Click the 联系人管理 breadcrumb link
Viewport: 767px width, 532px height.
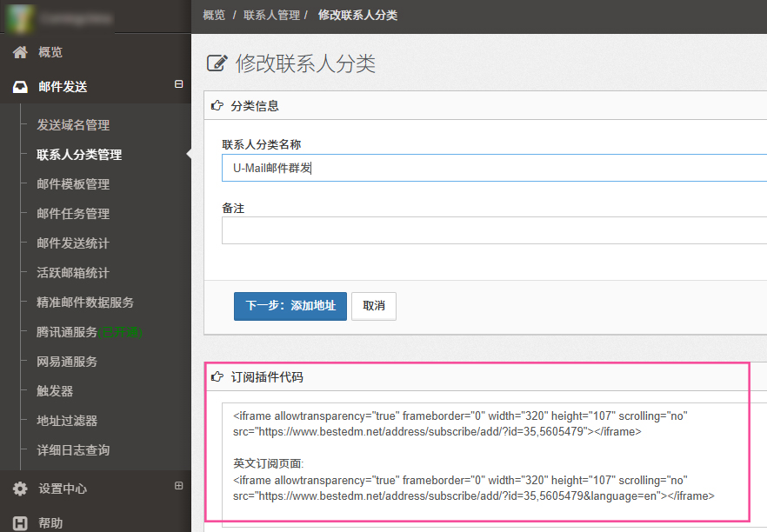click(x=271, y=16)
